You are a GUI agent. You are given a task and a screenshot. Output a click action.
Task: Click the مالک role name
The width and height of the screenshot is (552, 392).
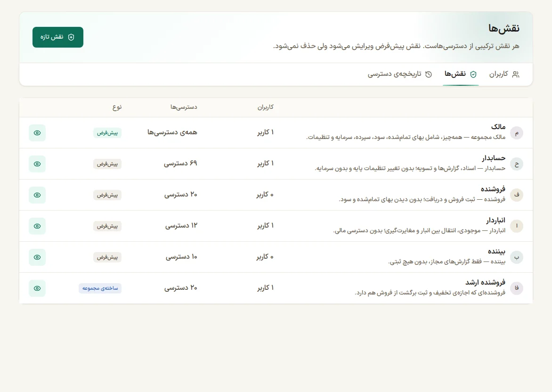pyautogui.click(x=498, y=127)
